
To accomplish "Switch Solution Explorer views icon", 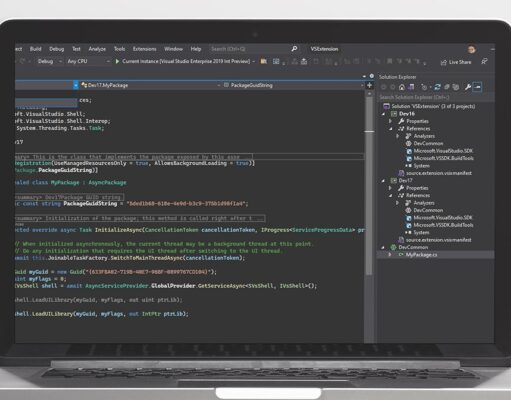I will [x=411, y=87].
